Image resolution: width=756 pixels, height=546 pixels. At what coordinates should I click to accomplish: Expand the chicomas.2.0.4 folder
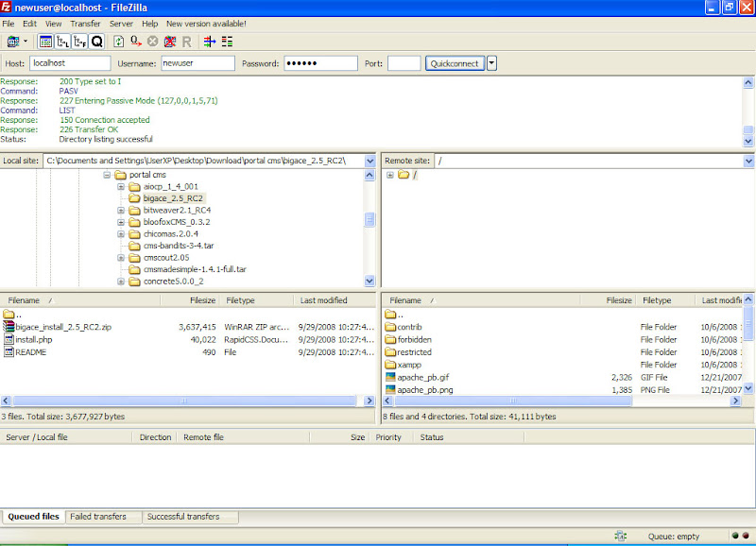(121, 234)
